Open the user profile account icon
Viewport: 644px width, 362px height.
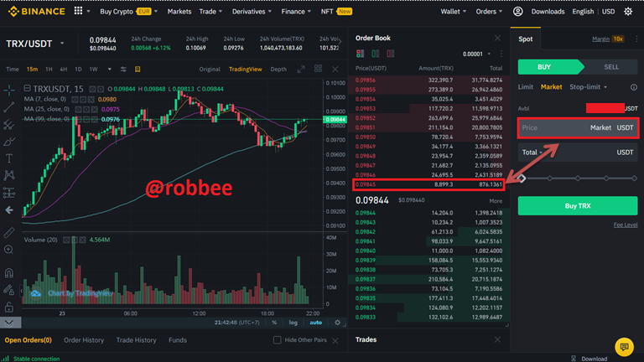tap(518, 12)
